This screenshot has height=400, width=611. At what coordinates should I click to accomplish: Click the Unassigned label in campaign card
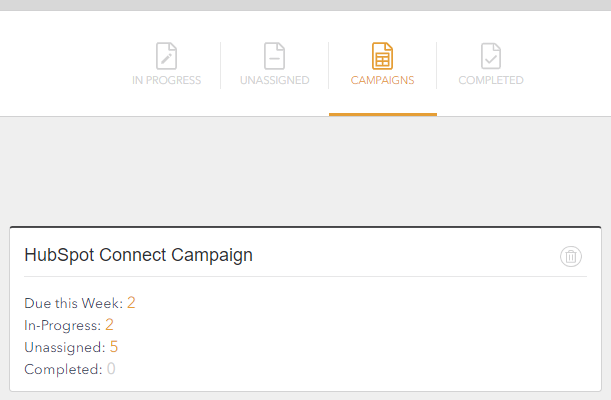pos(65,347)
